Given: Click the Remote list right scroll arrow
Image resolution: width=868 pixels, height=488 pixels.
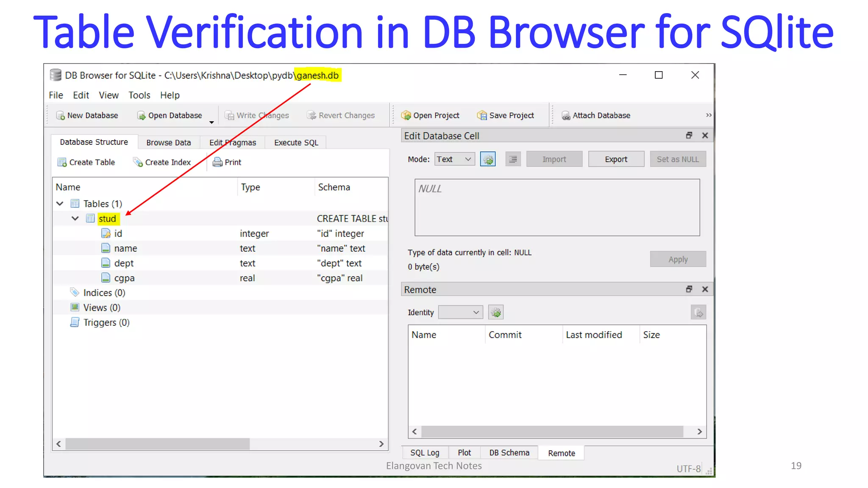Looking at the screenshot, I should [x=700, y=432].
